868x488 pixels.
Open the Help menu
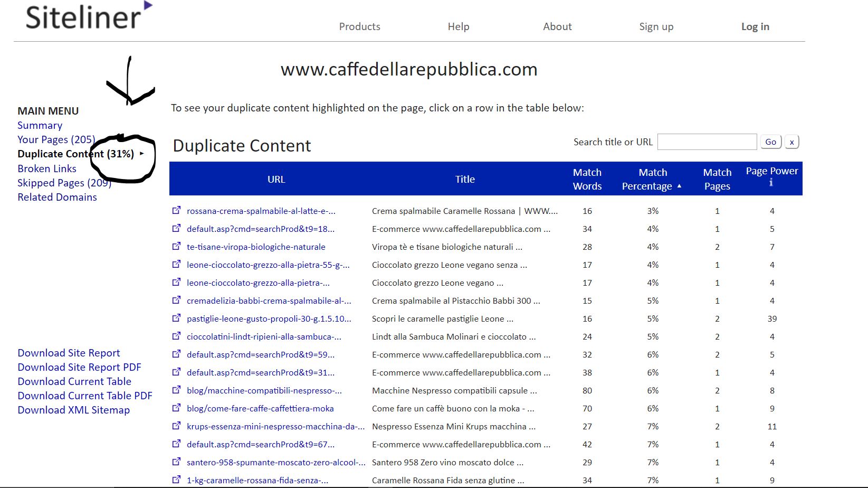pos(459,26)
